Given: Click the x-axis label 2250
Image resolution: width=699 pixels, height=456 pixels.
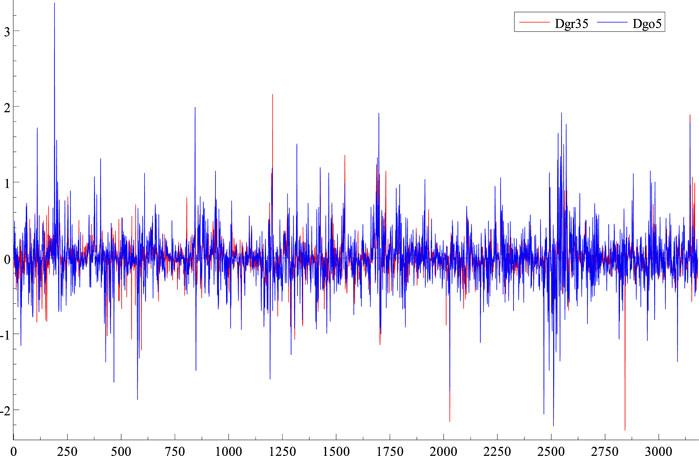Looking at the screenshot, I should tap(498, 451).
